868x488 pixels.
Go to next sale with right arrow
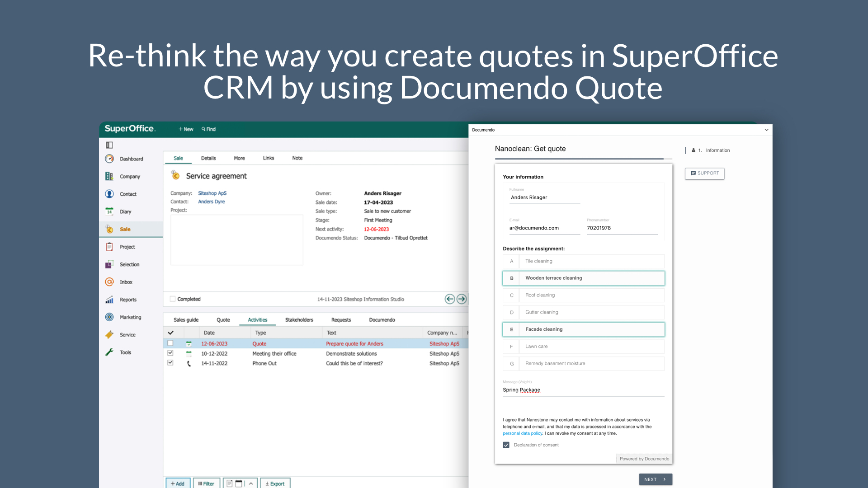point(462,299)
